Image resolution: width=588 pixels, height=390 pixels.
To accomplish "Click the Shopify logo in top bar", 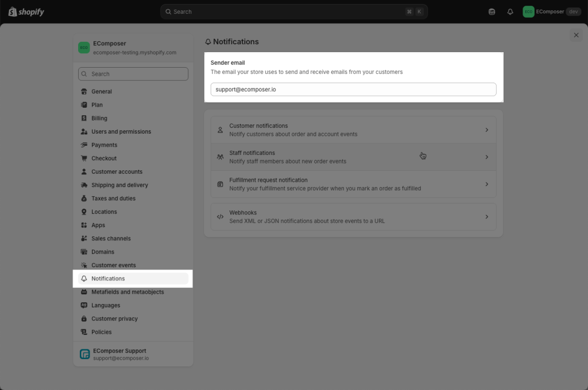I will pos(26,11).
